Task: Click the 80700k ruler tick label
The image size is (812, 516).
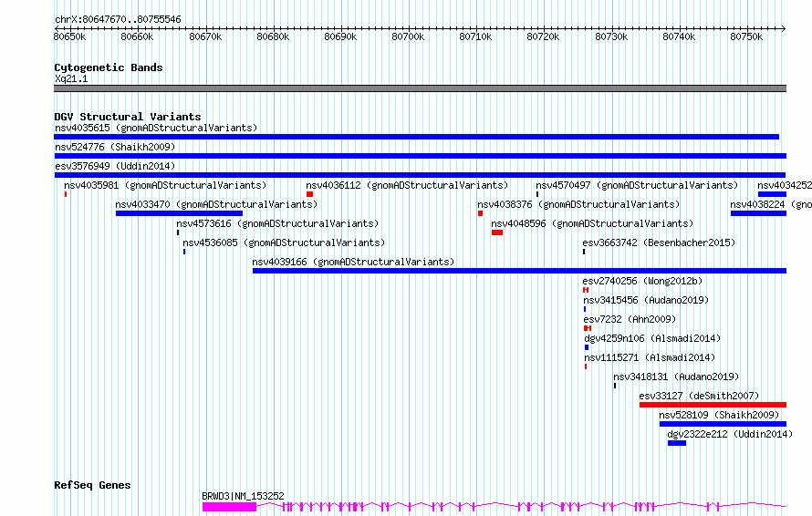Action: pyautogui.click(x=408, y=36)
